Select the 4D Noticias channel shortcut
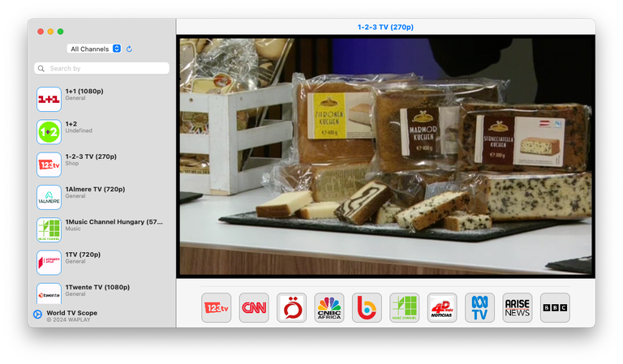 pos(442,307)
